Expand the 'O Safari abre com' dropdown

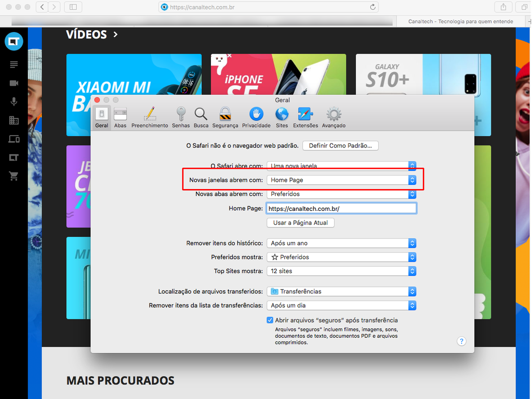[x=341, y=166]
